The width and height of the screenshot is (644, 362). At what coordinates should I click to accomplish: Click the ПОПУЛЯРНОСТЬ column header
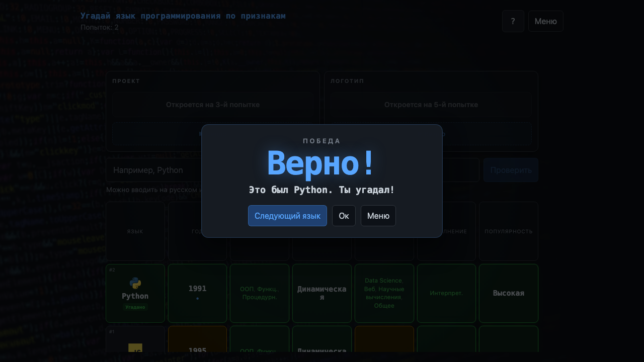tap(509, 231)
